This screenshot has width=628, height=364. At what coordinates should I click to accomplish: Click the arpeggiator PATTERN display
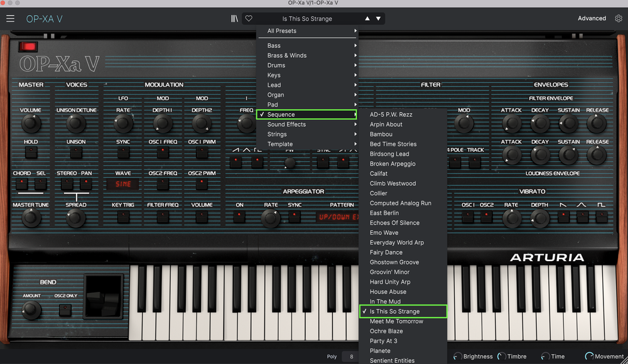pyautogui.click(x=338, y=217)
